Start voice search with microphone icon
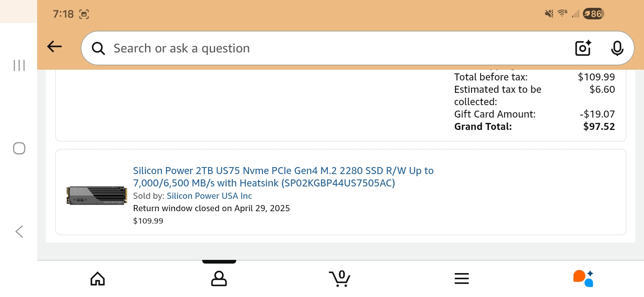 coord(617,48)
